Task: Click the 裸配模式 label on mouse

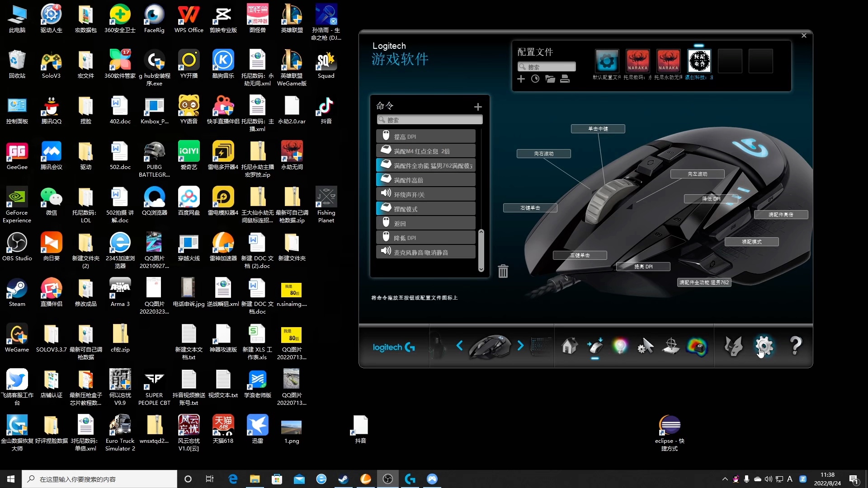Action: pyautogui.click(x=751, y=242)
